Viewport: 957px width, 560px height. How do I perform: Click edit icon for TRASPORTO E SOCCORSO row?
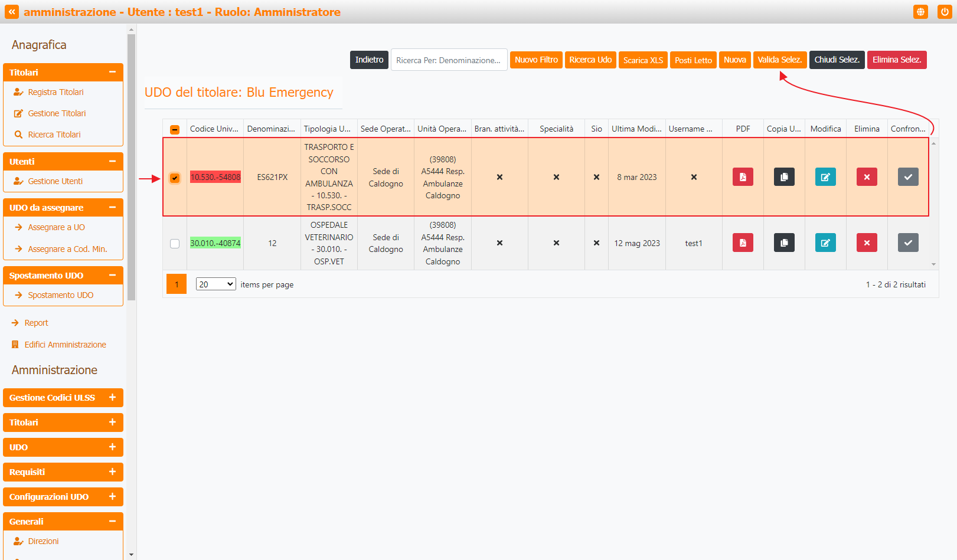(825, 177)
